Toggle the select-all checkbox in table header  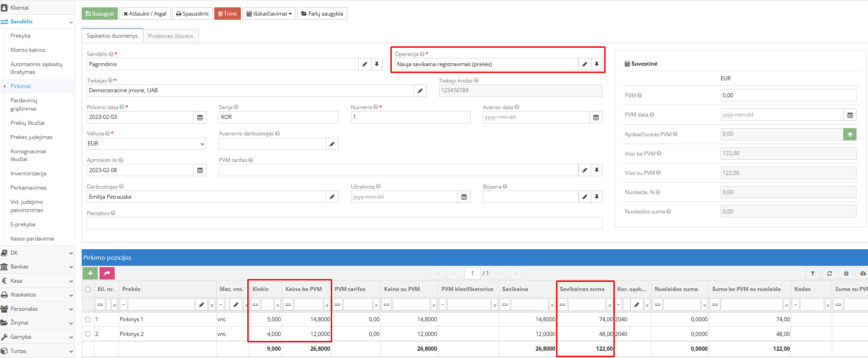[x=88, y=289]
